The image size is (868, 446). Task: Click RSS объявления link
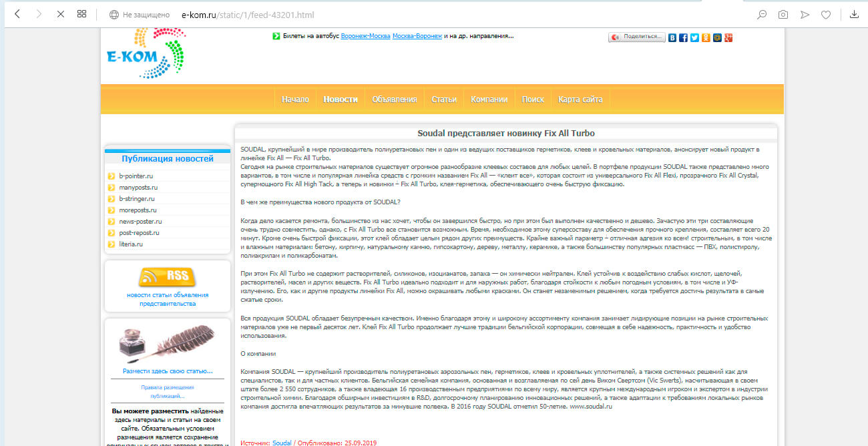(x=190, y=295)
